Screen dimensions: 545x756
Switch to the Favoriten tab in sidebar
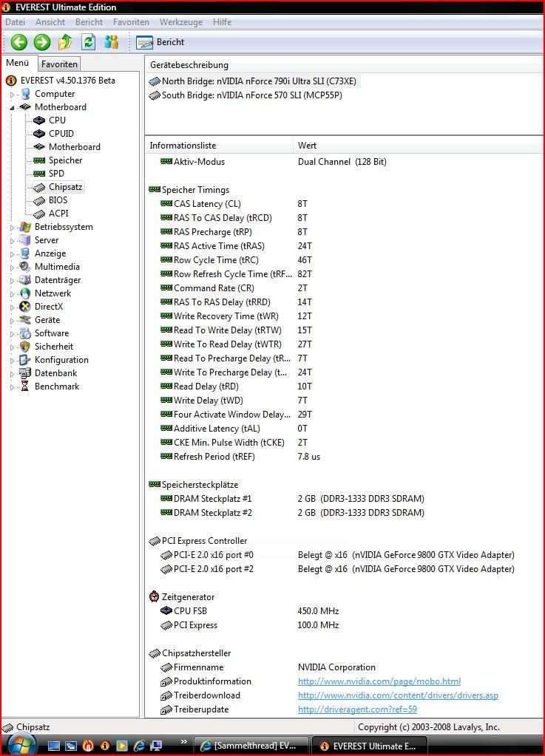[x=59, y=64]
